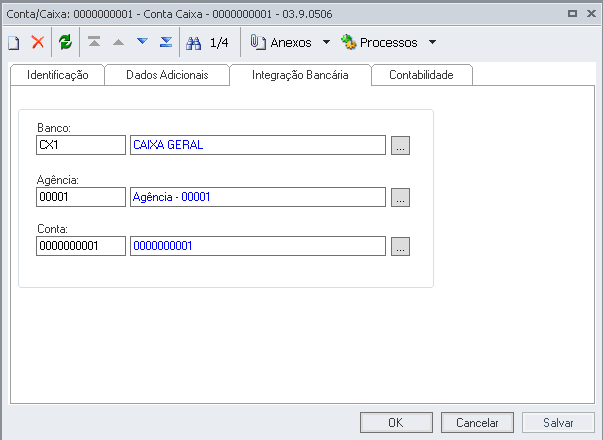Click the Conta: label
The image size is (603, 440).
click(52, 229)
